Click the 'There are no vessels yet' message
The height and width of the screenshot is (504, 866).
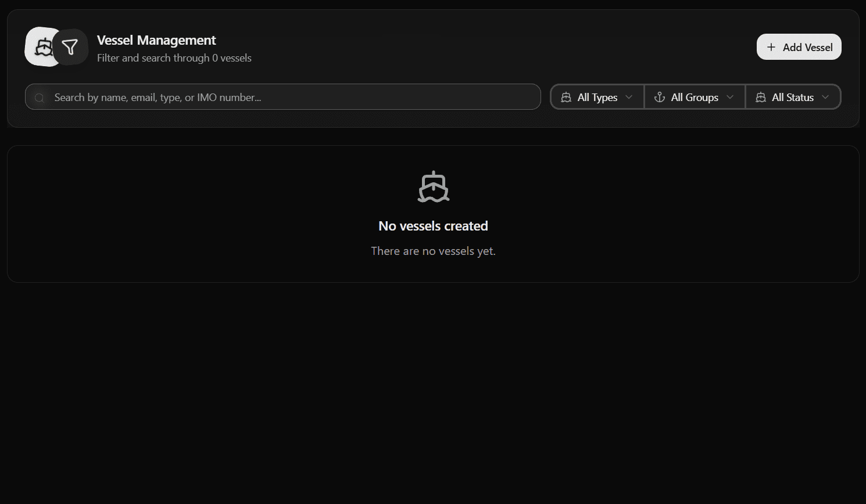tap(433, 251)
